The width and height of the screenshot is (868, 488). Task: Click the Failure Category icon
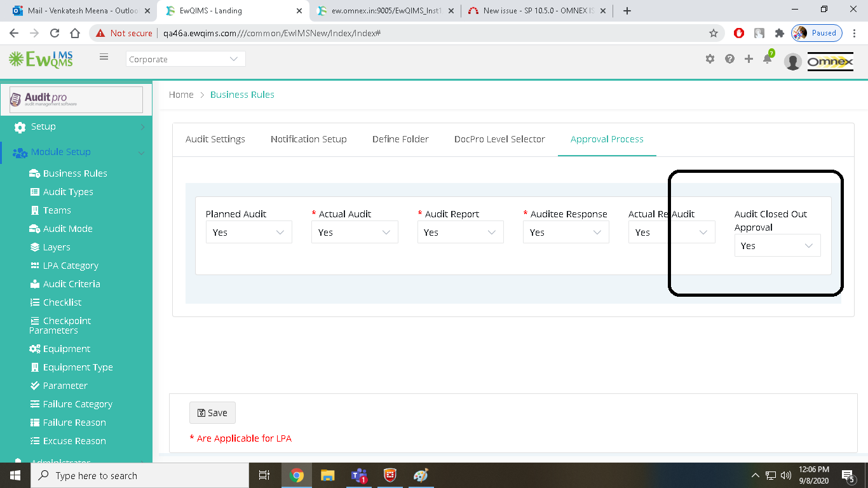[x=35, y=404]
